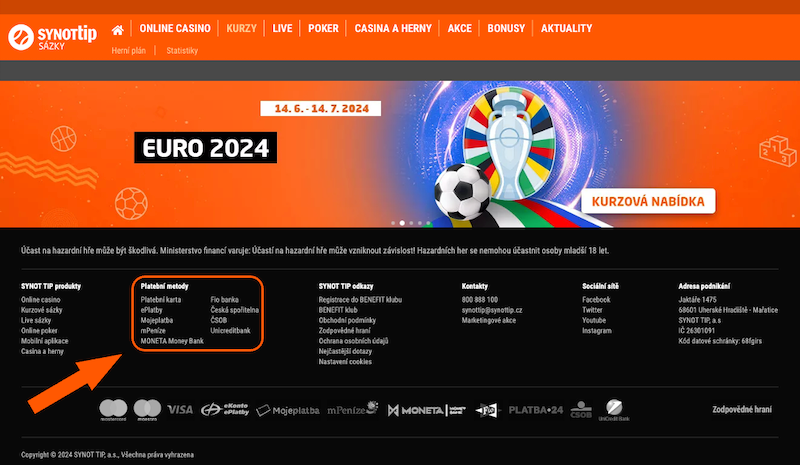Click the SYNOT tip Sázky logo
Image resolution: width=800 pixels, height=465 pixels.
53,37
